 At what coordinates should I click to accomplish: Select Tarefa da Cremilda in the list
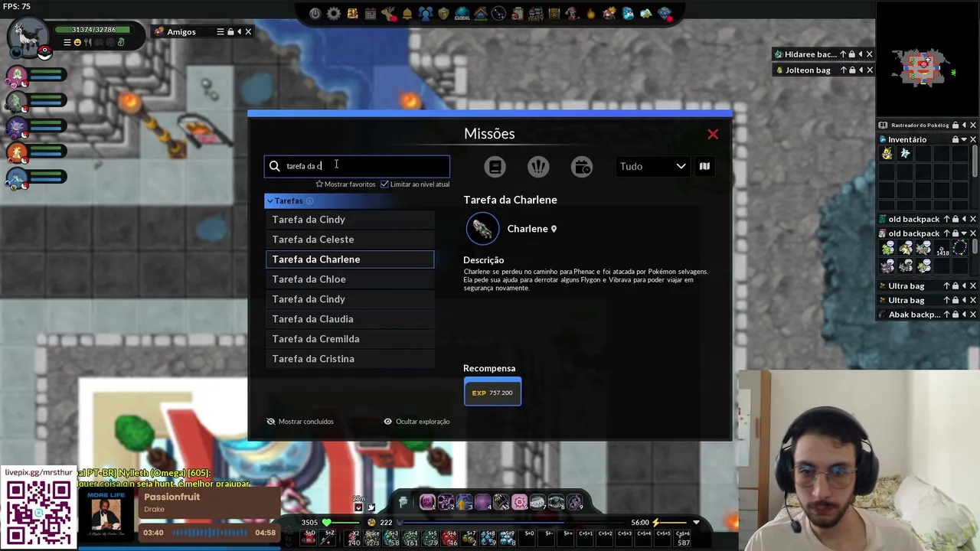[349, 339]
